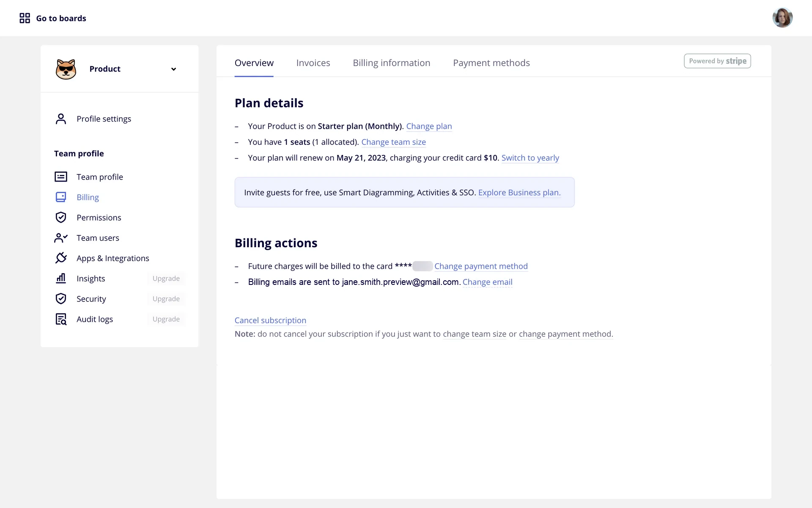Click the Billing wallet icon
812x508 pixels.
coord(61,197)
